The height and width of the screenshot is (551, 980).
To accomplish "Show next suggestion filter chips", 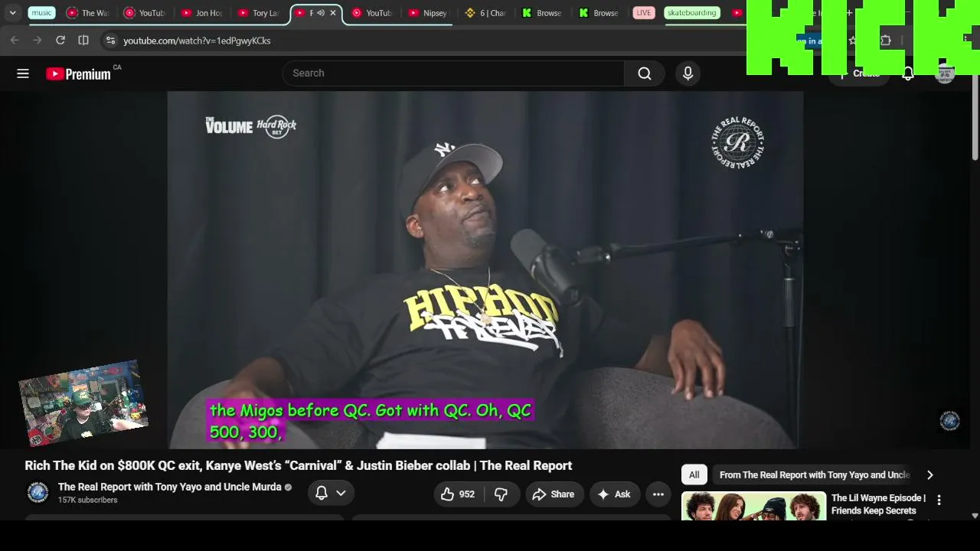I will [x=930, y=475].
